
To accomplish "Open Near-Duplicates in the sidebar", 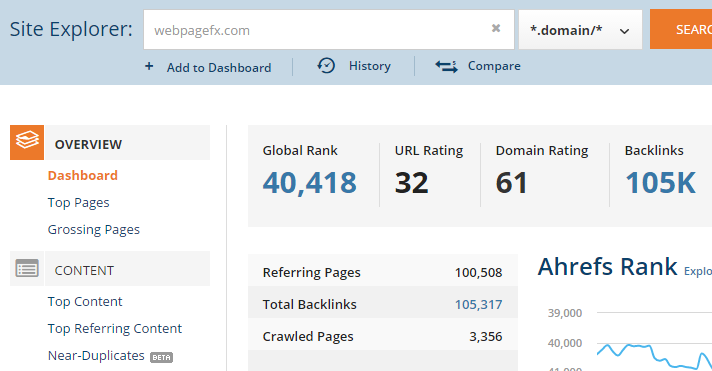I will point(96,356).
